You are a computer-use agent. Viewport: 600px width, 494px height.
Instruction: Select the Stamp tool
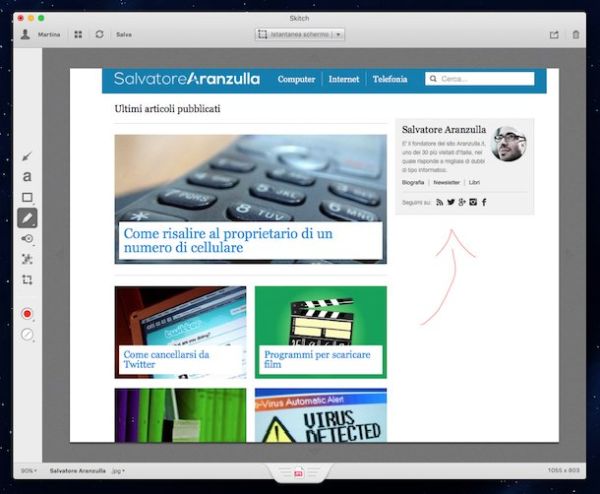pos(27,239)
